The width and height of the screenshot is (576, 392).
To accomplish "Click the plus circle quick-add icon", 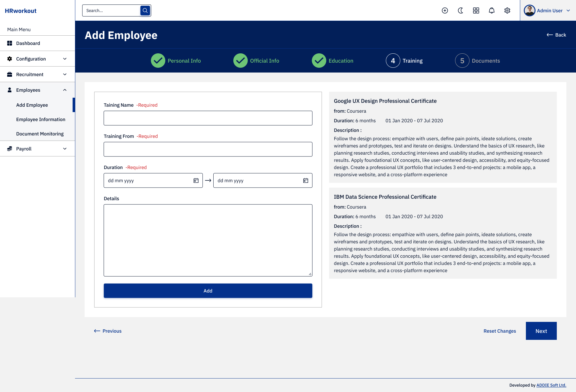I will 445,10.
